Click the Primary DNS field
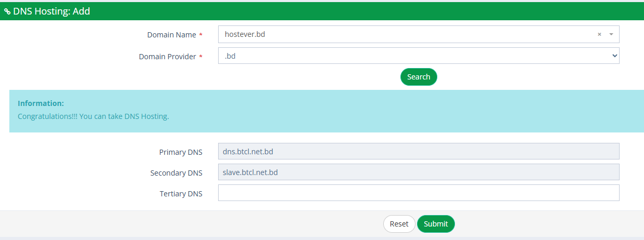This screenshot has height=240, width=644. [x=418, y=151]
